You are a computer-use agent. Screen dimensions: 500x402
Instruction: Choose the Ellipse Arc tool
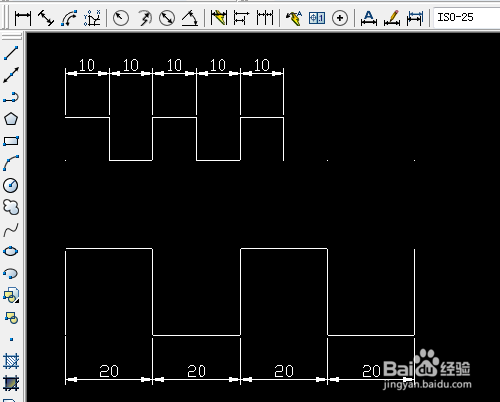click(11, 273)
